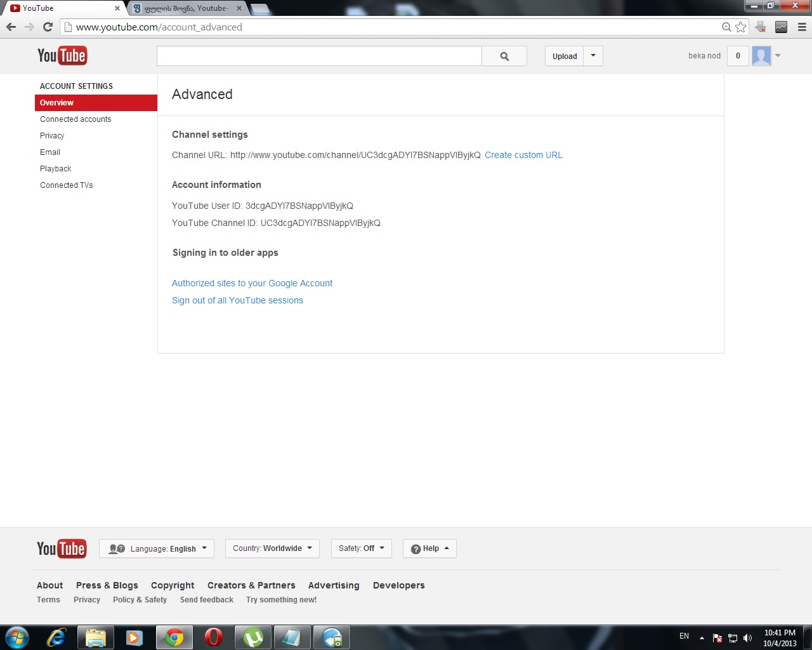
Task: Open Privacy in the Account Settings sidebar
Action: [52, 136]
